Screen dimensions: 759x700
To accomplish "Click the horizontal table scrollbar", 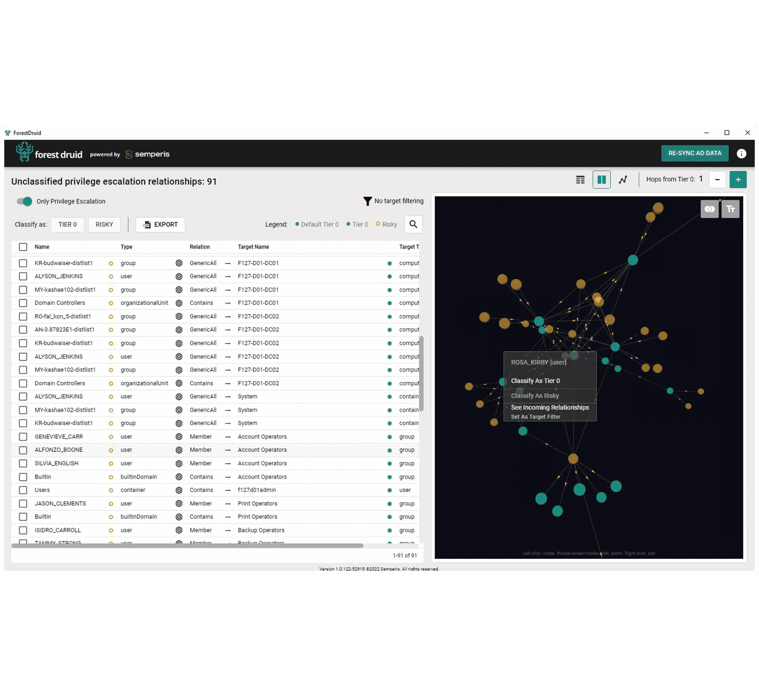I will [x=188, y=546].
